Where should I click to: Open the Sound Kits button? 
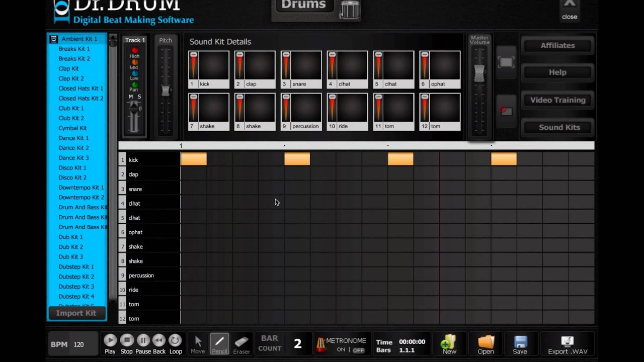coord(557,127)
